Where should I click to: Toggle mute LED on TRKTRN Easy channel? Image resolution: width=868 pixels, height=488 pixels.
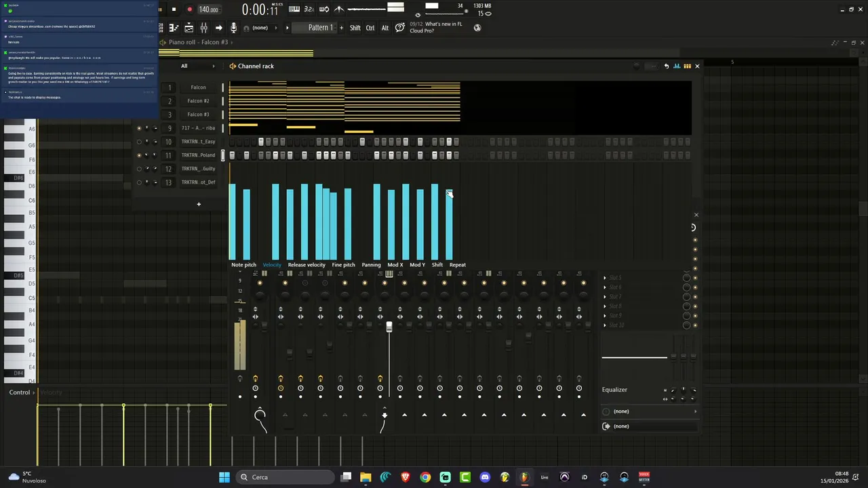(139, 142)
